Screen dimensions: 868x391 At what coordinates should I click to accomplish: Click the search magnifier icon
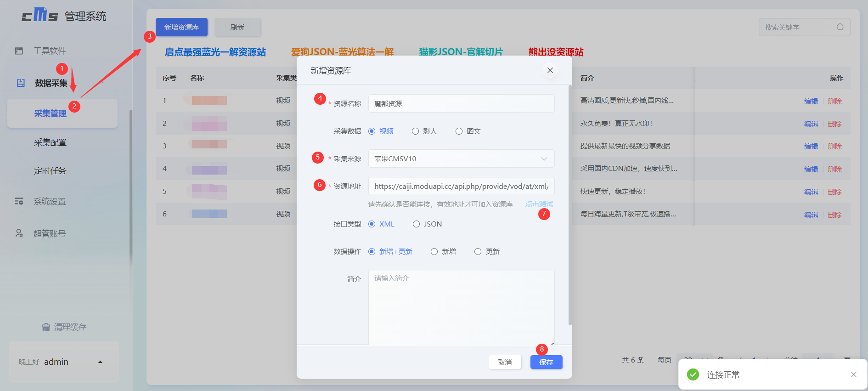click(x=840, y=27)
